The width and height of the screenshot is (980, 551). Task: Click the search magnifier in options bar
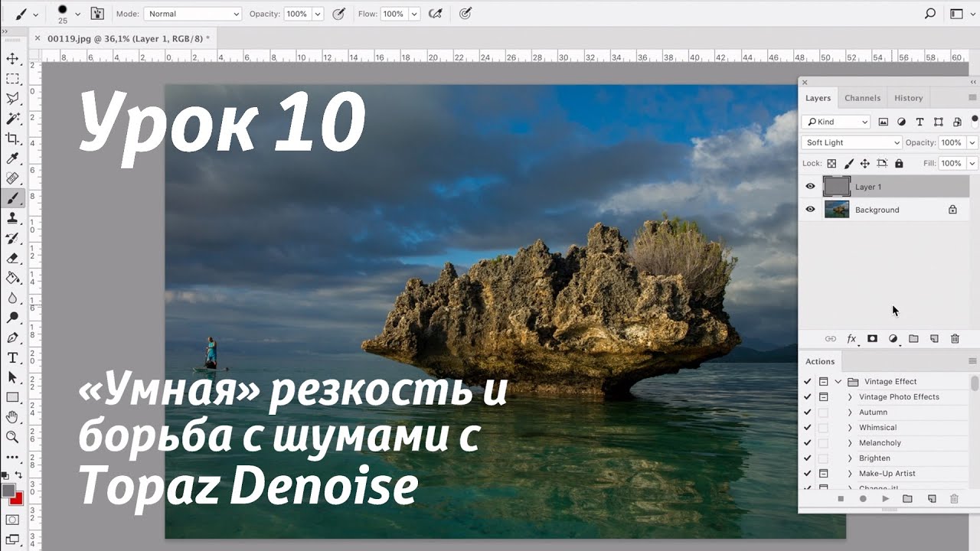930,14
